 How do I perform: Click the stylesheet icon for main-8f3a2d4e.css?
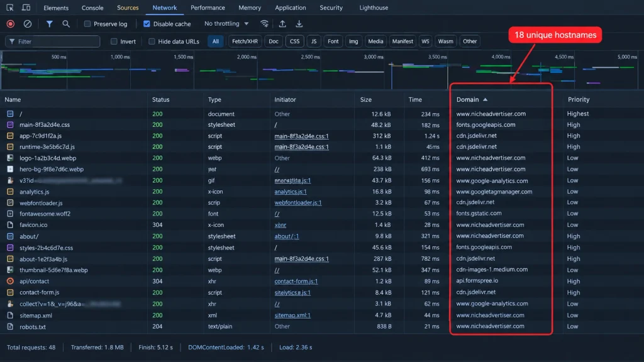tap(10, 125)
